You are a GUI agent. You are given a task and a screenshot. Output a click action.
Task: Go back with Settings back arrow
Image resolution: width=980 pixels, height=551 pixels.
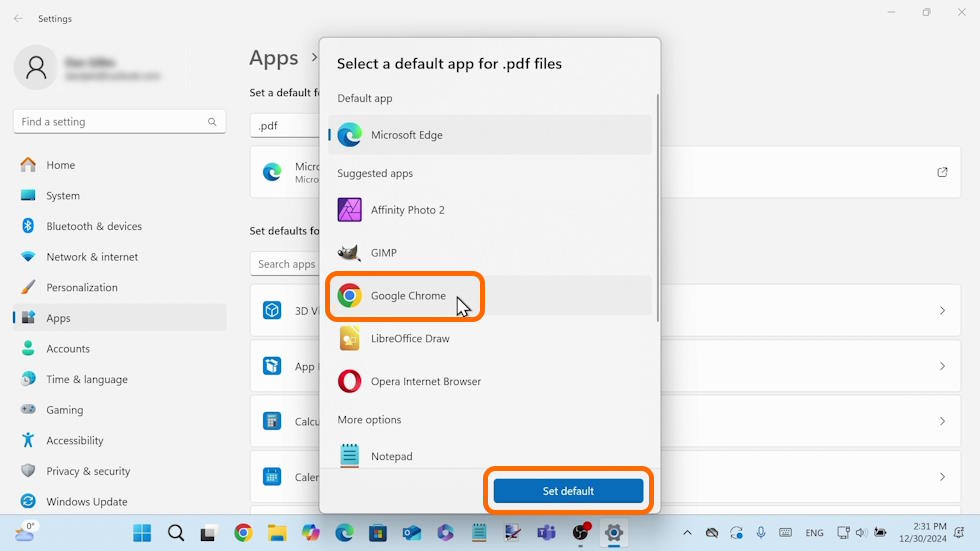point(18,19)
